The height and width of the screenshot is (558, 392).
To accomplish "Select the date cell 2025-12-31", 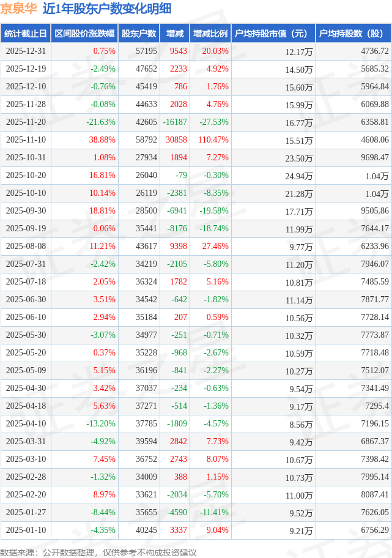I will (26, 51).
